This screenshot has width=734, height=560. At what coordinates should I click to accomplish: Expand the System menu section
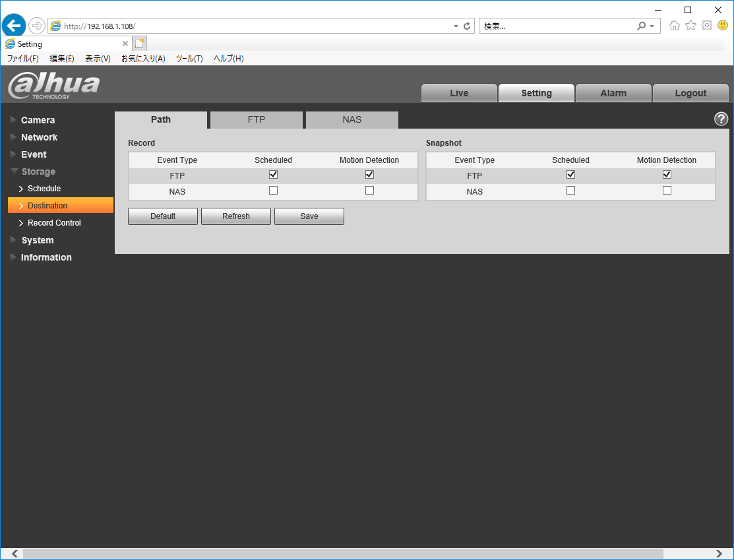[x=37, y=240]
